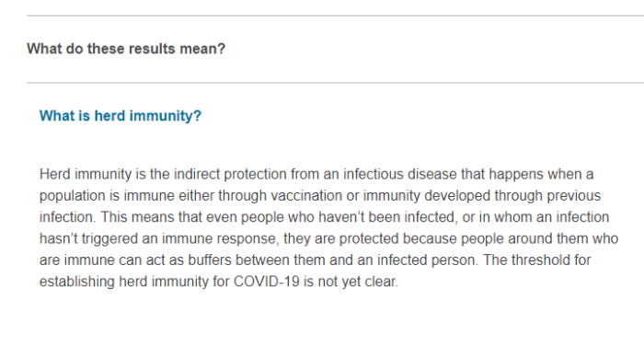Click the word "results" in the section header
The height and width of the screenshot is (358, 644).
(152, 49)
